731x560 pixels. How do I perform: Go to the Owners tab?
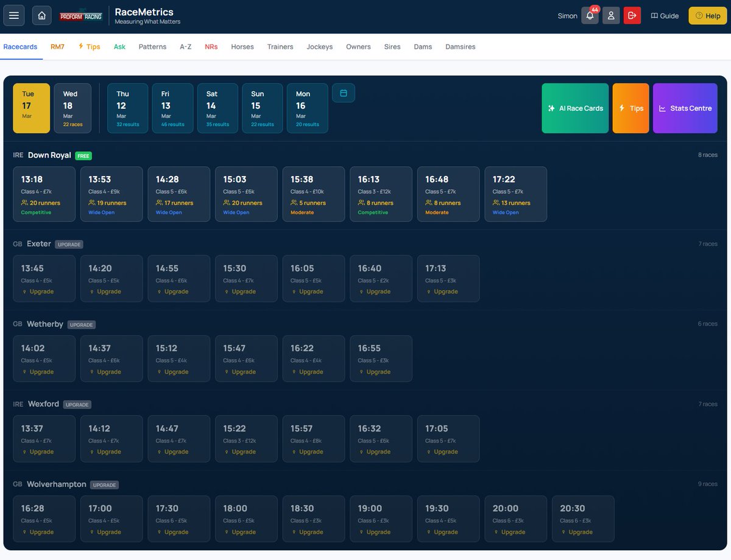pos(358,47)
